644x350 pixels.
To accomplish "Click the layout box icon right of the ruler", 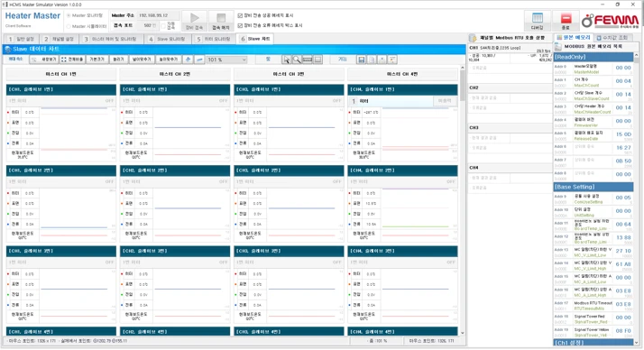I will [x=317, y=60].
